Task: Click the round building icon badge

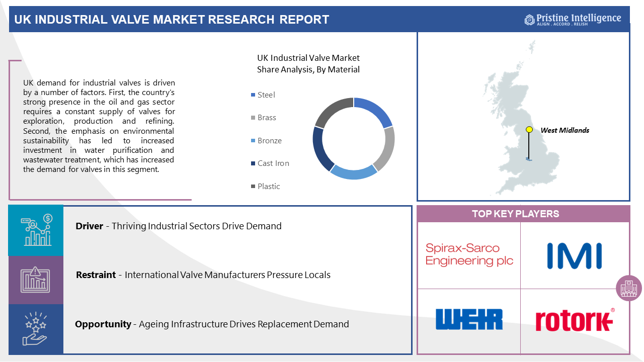Action: coord(629,288)
